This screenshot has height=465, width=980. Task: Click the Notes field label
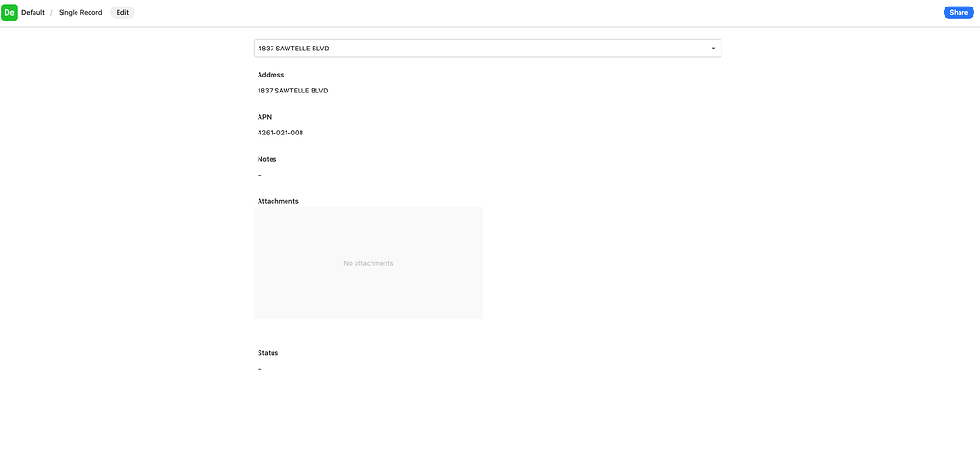tap(267, 159)
